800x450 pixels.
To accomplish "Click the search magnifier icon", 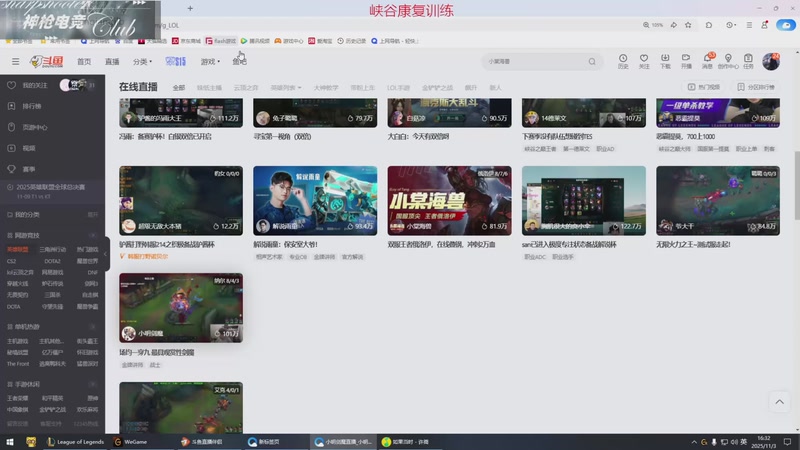I will pyautogui.click(x=592, y=61).
